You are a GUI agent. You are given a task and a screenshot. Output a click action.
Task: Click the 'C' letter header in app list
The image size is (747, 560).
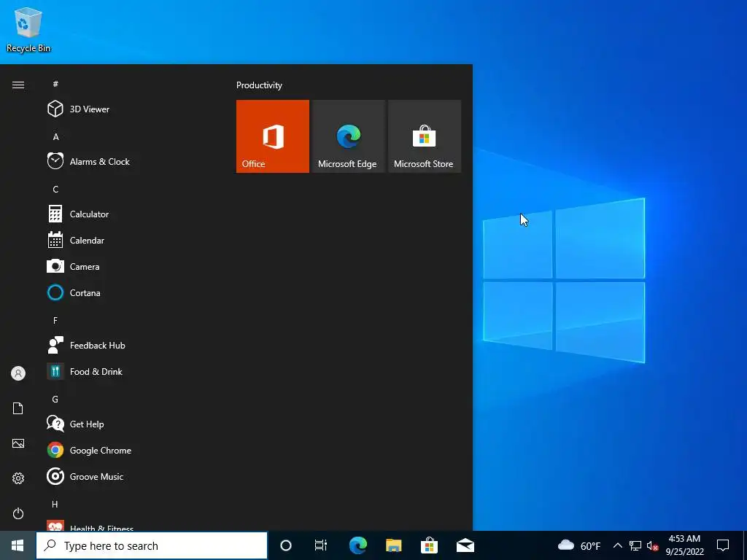tap(55, 190)
